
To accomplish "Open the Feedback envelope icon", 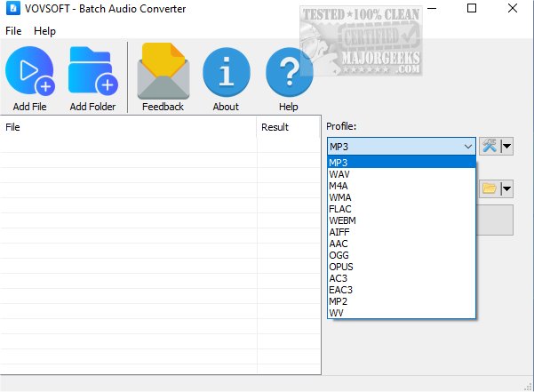I will coord(163,71).
